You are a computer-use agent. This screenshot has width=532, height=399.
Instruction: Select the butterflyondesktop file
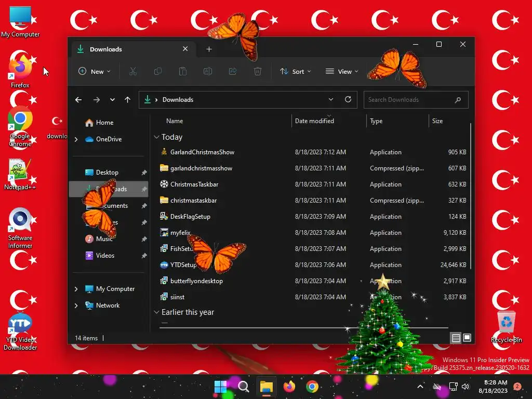pos(313,281)
